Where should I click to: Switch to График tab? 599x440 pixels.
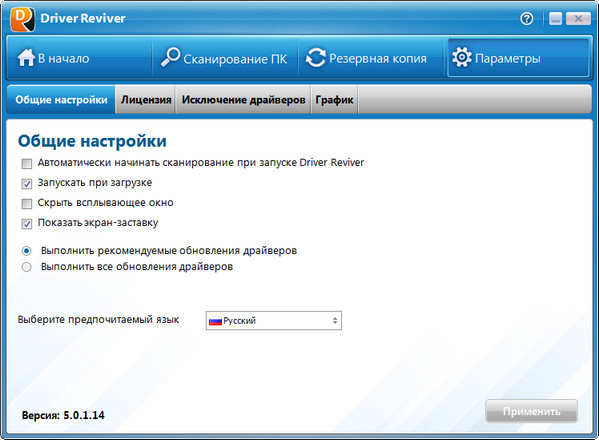pyautogui.click(x=334, y=100)
